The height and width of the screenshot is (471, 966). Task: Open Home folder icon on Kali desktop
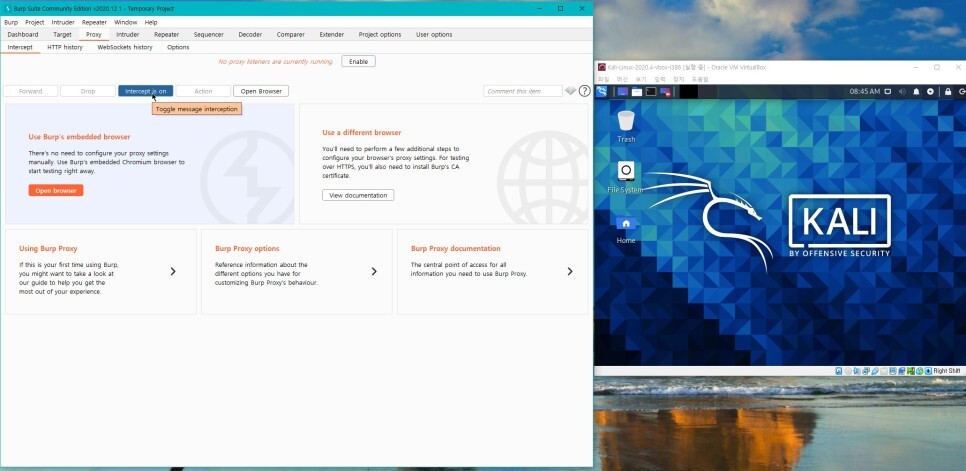pos(626,229)
